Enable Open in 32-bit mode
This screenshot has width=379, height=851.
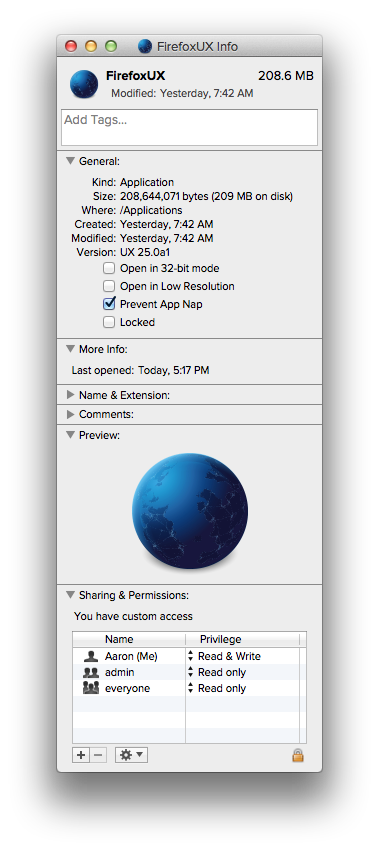[110, 268]
